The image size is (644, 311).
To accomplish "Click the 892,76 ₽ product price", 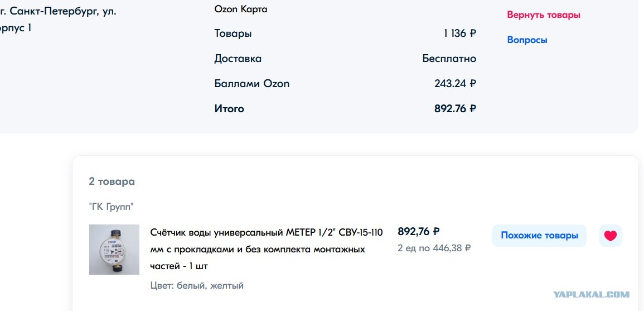I will point(419,232).
